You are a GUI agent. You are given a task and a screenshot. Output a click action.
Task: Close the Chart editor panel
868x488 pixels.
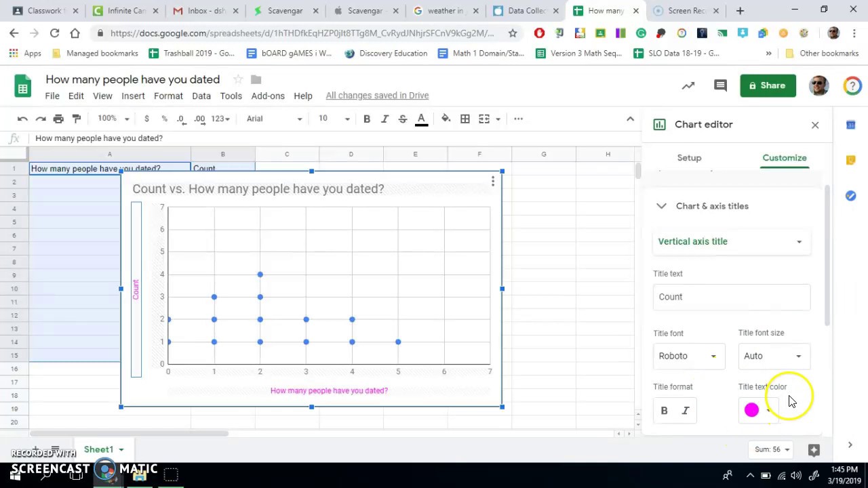pyautogui.click(x=815, y=125)
